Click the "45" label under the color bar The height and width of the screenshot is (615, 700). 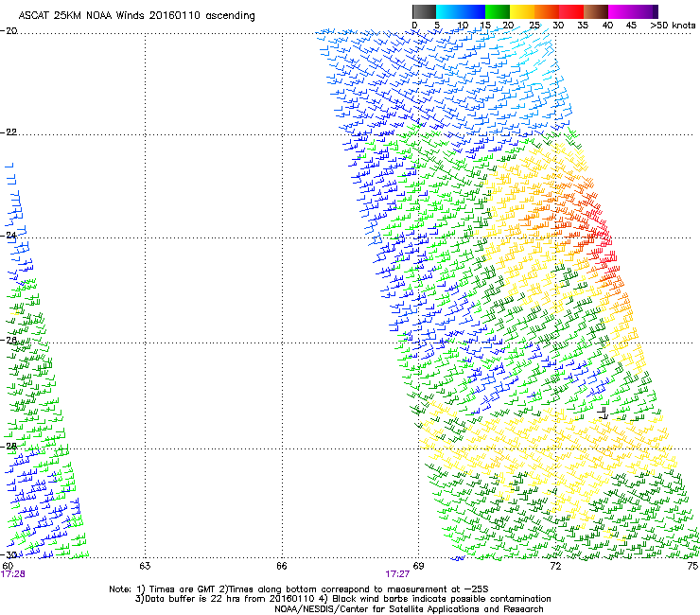coord(631,26)
